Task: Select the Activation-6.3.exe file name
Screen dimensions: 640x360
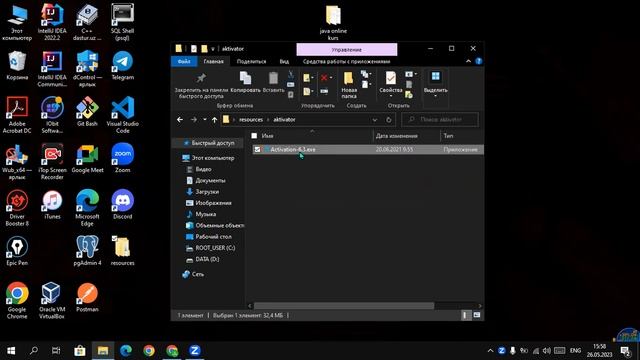Action: tap(293, 149)
